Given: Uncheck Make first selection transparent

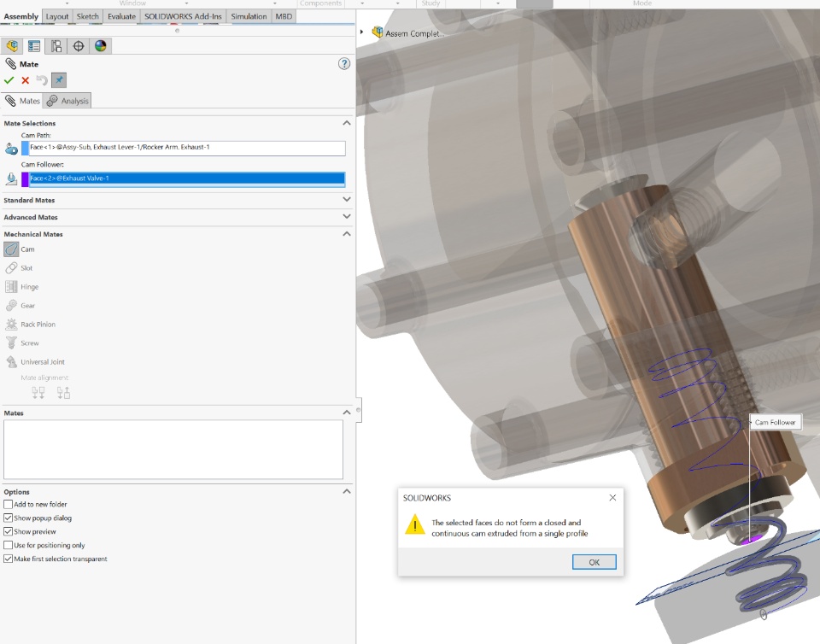Looking at the screenshot, I should 8,559.
